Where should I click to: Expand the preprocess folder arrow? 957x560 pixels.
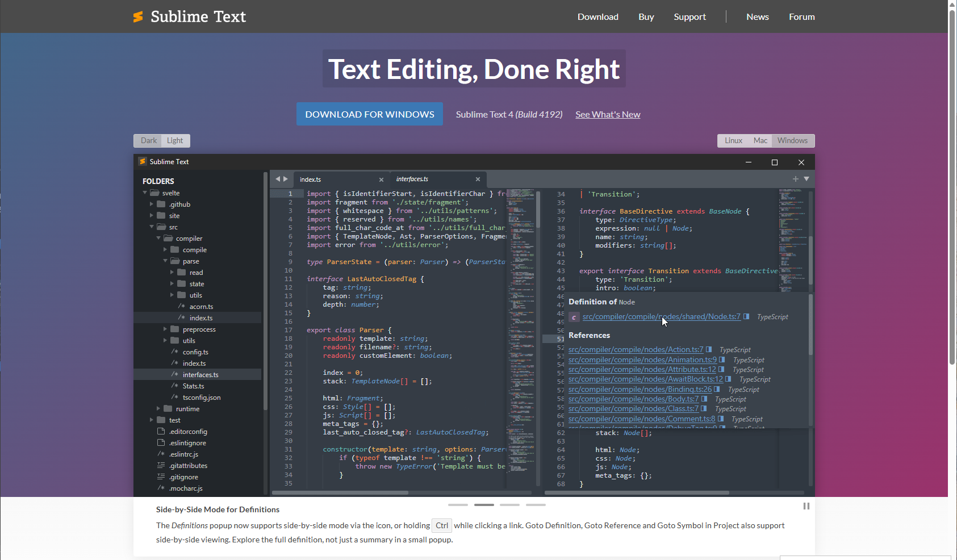click(x=165, y=329)
